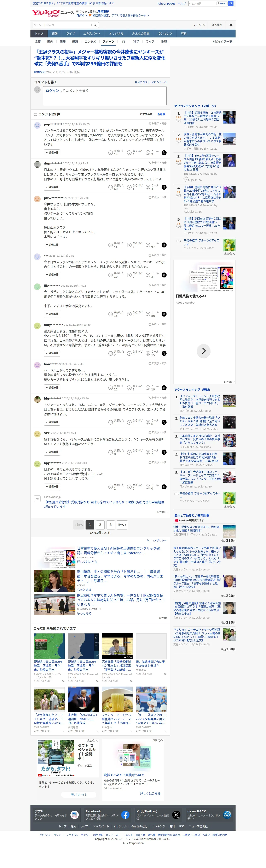Expand 返信6件 under jik******** comment
266x868 pixels.
tap(52, 314)
